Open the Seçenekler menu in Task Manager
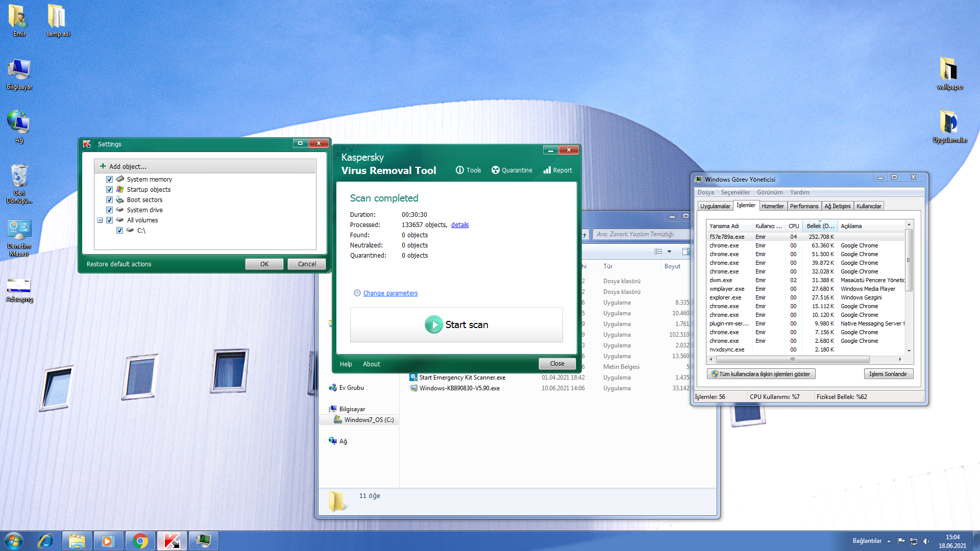Viewport: 980px width, 551px height. (x=735, y=192)
